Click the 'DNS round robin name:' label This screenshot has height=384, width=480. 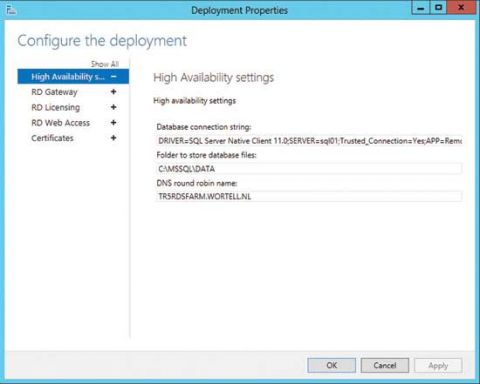click(x=197, y=183)
